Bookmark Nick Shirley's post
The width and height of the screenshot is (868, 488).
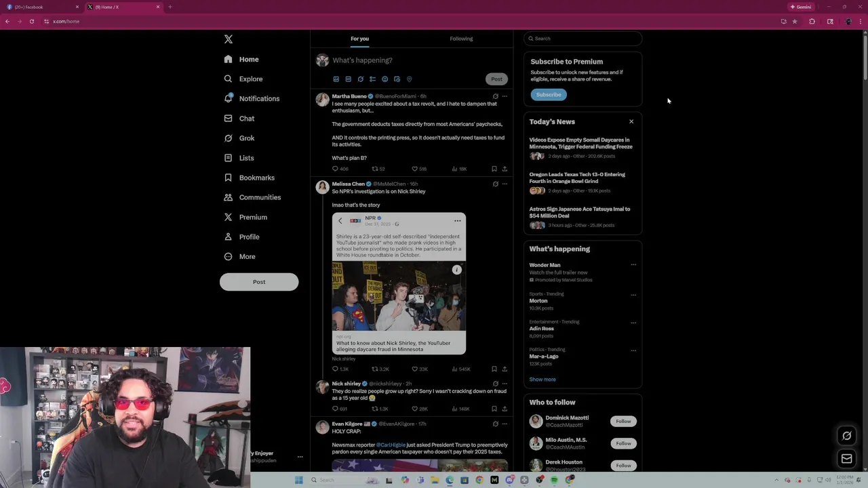pos(494,409)
